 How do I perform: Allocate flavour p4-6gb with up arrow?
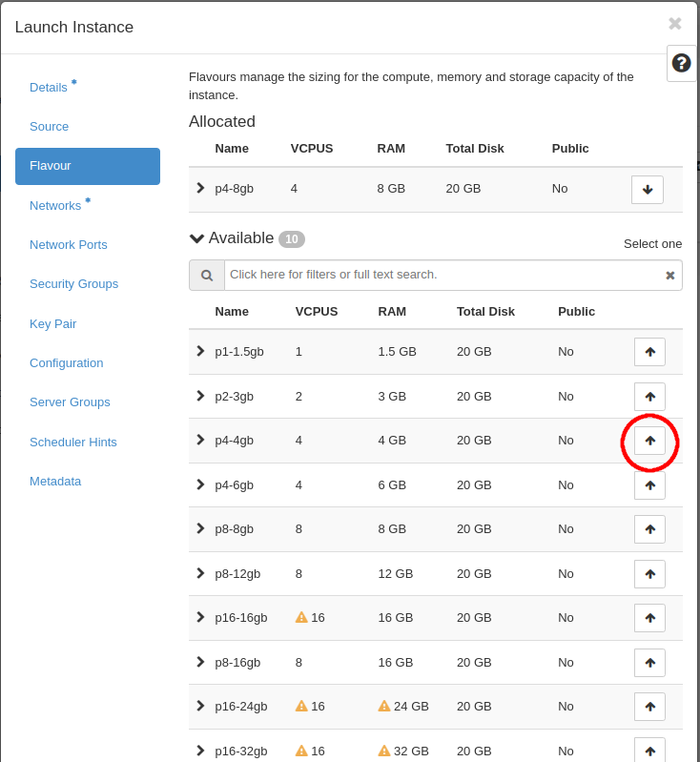[x=649, y=485]
